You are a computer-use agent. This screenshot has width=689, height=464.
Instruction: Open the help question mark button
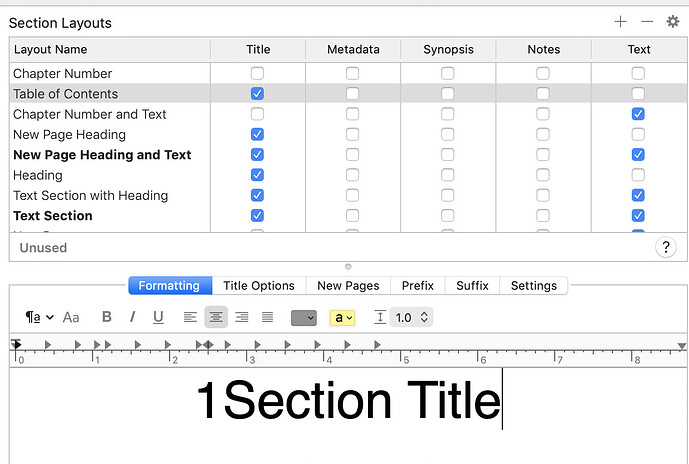(x=666, y=248)
